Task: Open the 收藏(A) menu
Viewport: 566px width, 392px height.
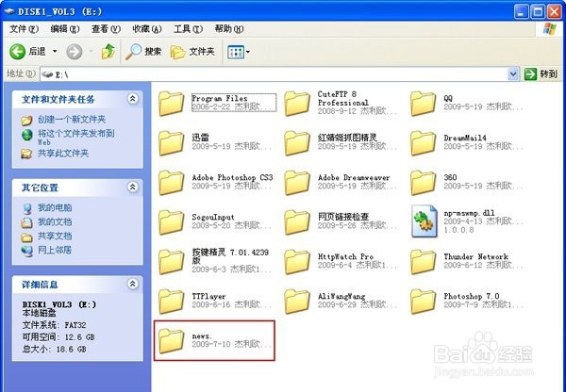Action: tap(147, 29)
